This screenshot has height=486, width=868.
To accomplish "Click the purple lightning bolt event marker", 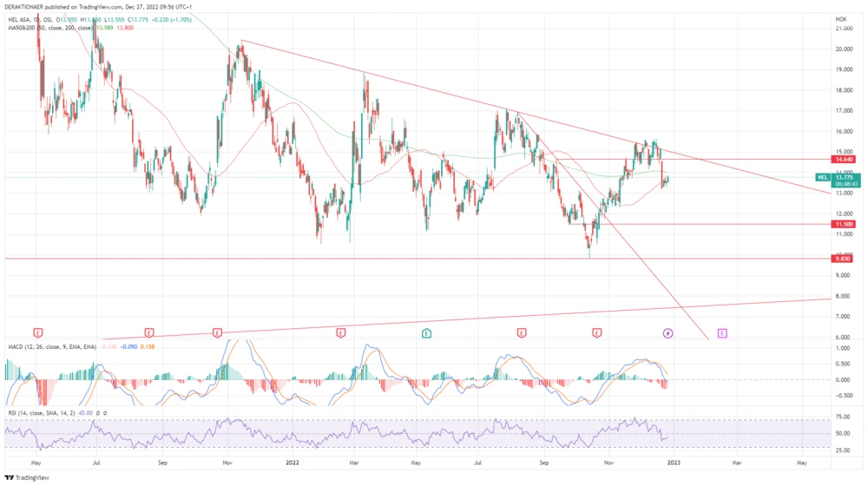I will coord(667,332).
